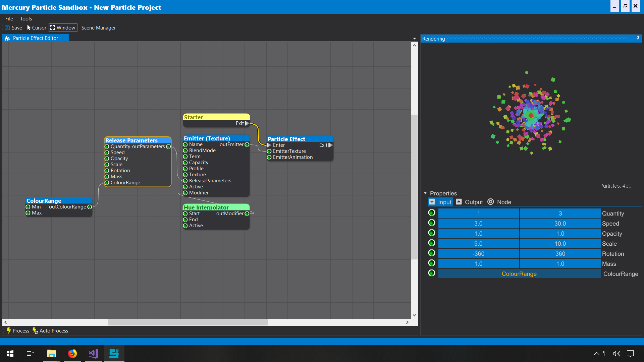Viewport: 644px width, 362px height.
Task: Click the outColourRange output pin
Action: [90, 207]
